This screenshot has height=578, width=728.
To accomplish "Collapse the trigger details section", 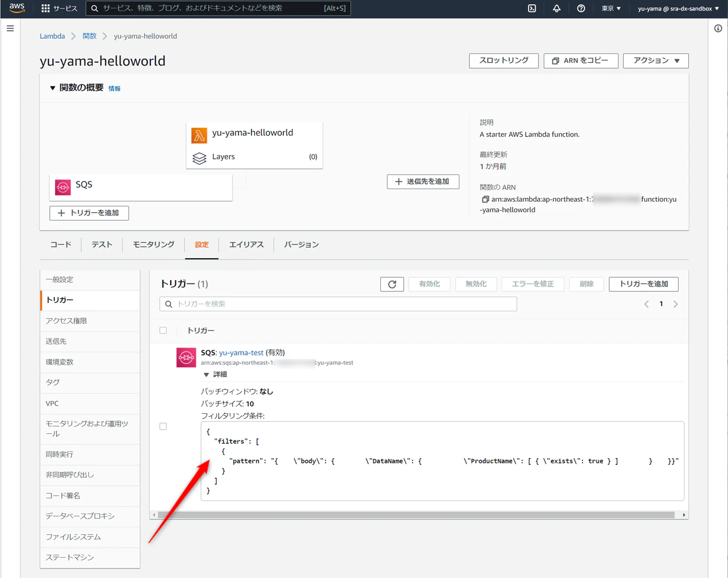I will [206, 375].
